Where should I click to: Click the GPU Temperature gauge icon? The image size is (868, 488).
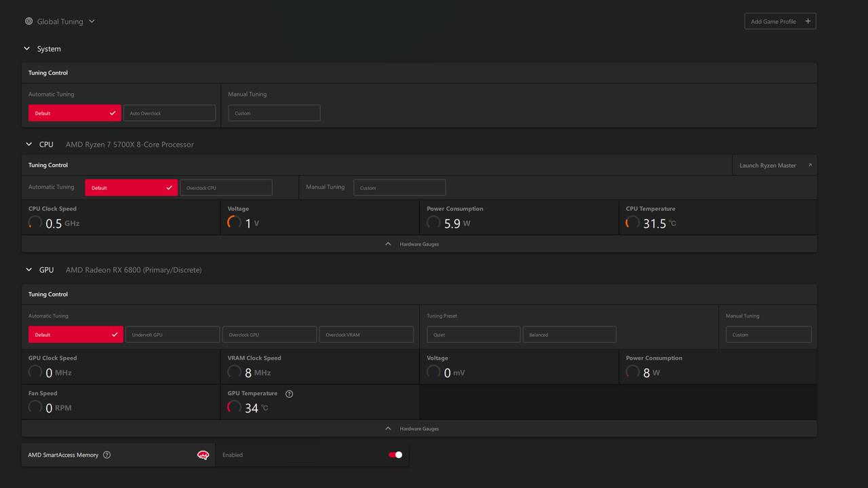[235, 407]
